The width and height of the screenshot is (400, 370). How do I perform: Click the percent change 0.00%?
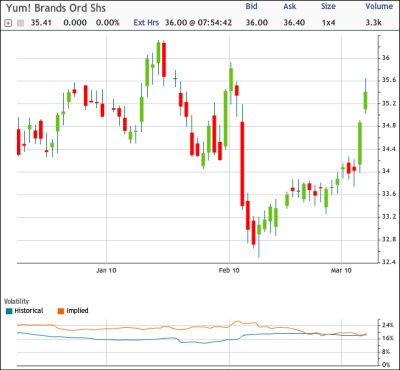point(108,23)
